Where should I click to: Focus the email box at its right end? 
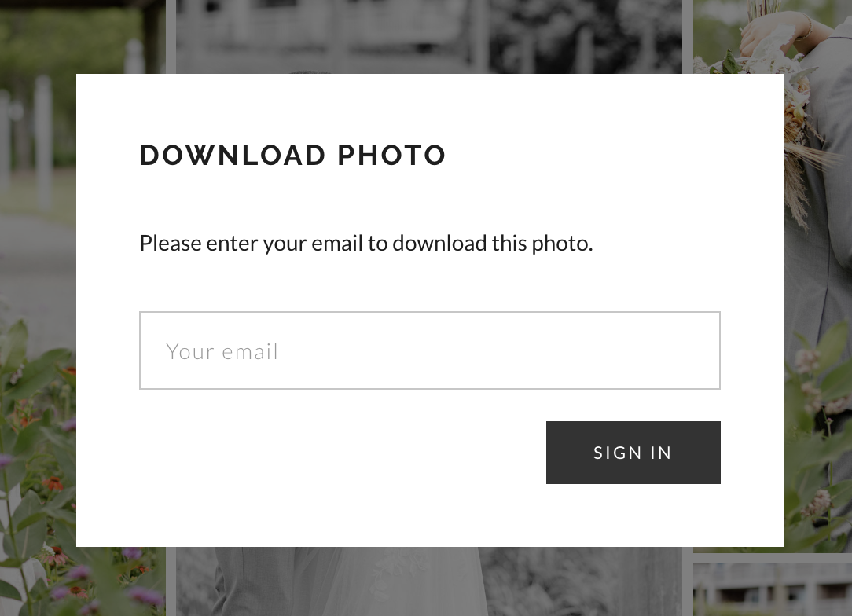pyautogui.click(x=701, y=350)
